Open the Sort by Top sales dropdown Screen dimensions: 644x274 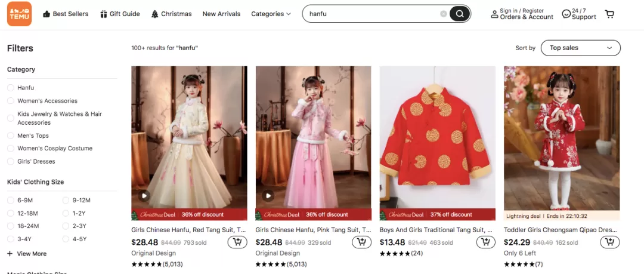click(x=580, y=48)
